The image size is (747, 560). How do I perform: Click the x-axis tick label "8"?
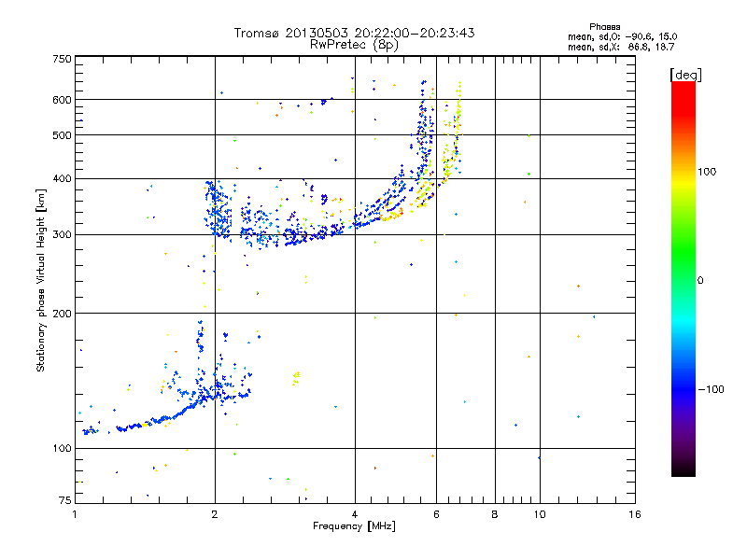click(x=495, y=514)
